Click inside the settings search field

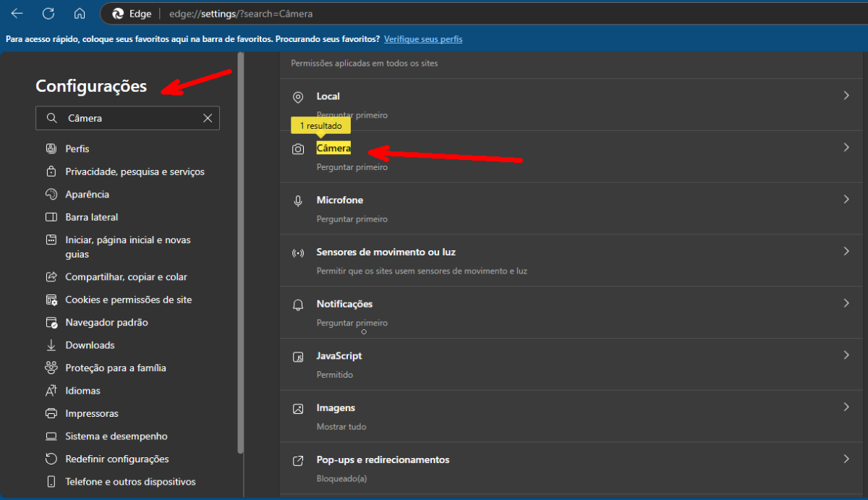pos(130,118)
